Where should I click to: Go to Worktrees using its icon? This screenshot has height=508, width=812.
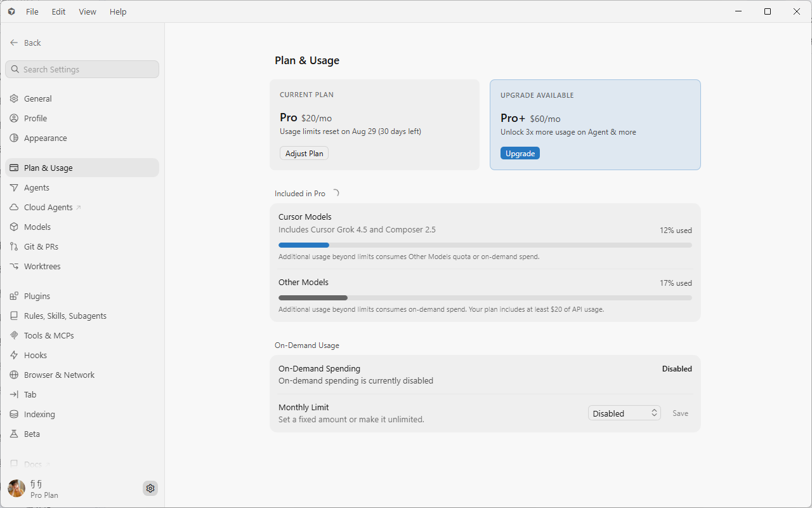(14, 266)
